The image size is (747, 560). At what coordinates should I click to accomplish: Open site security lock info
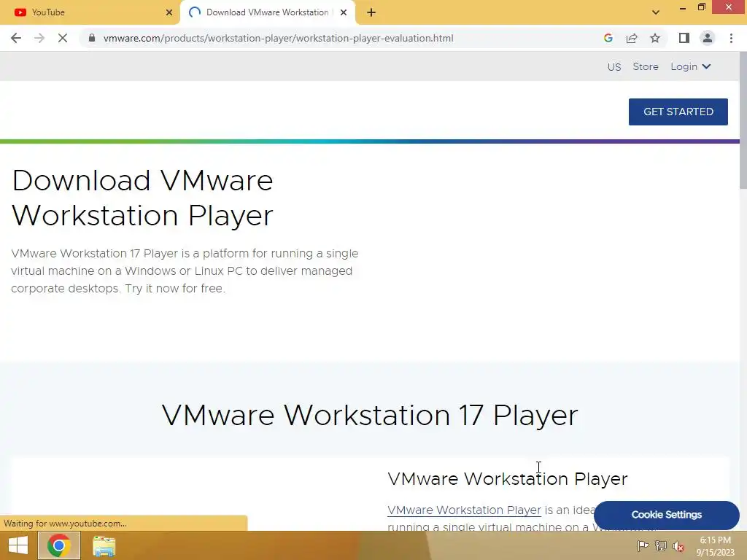92,38
